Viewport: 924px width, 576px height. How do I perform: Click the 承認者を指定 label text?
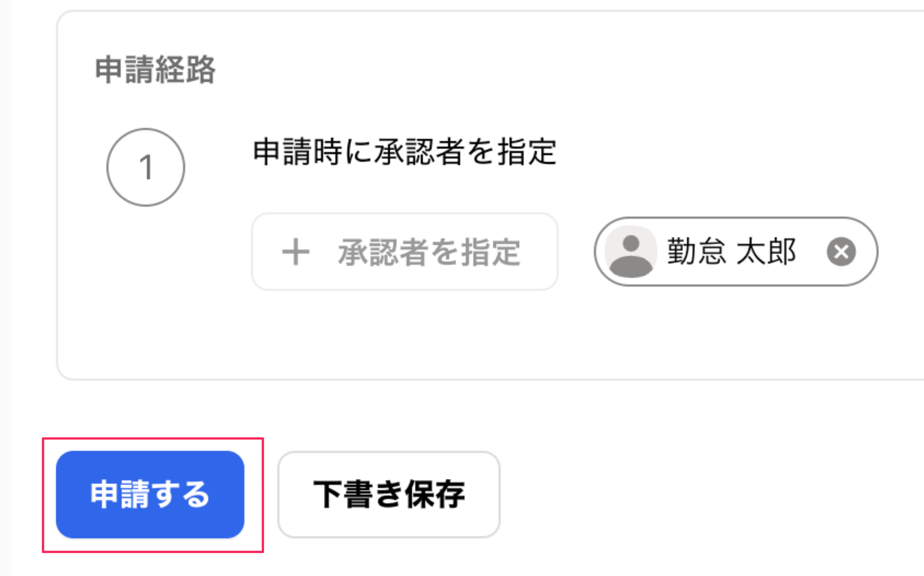point(429,252)
